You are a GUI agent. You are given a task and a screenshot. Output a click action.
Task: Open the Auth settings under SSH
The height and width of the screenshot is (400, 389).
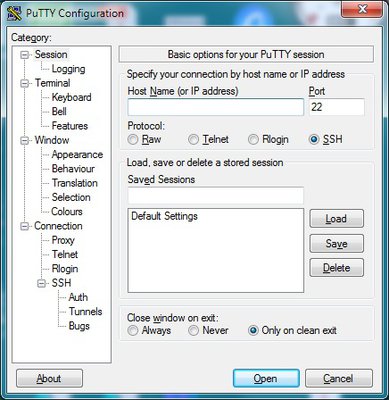tap(78, 297)
